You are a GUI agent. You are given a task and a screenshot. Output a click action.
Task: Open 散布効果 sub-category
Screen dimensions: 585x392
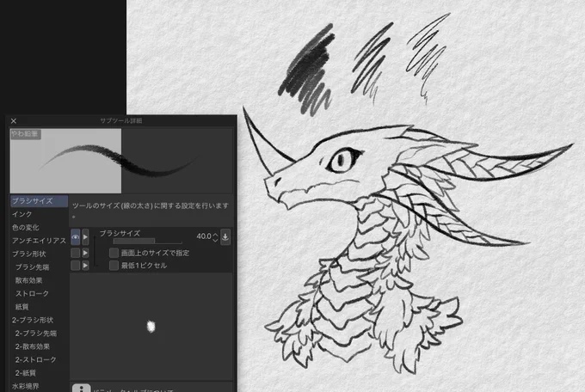(x=39, y=280)
